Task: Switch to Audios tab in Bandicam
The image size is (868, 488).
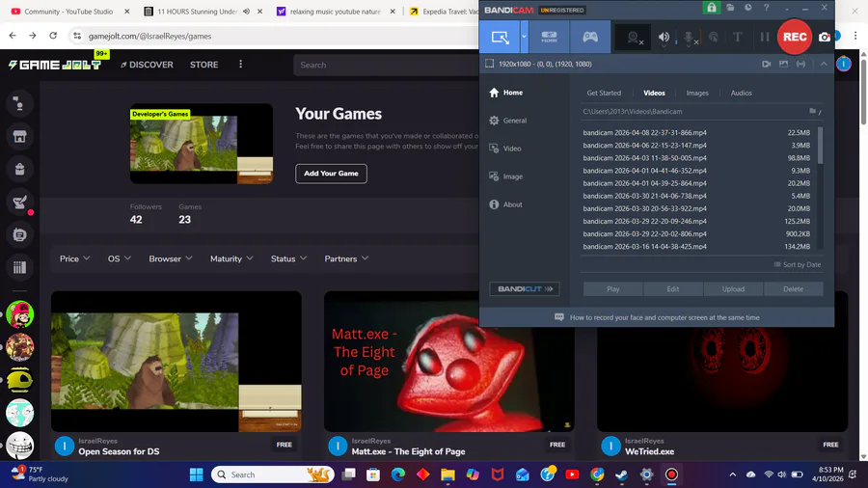Action: point(741,93)
